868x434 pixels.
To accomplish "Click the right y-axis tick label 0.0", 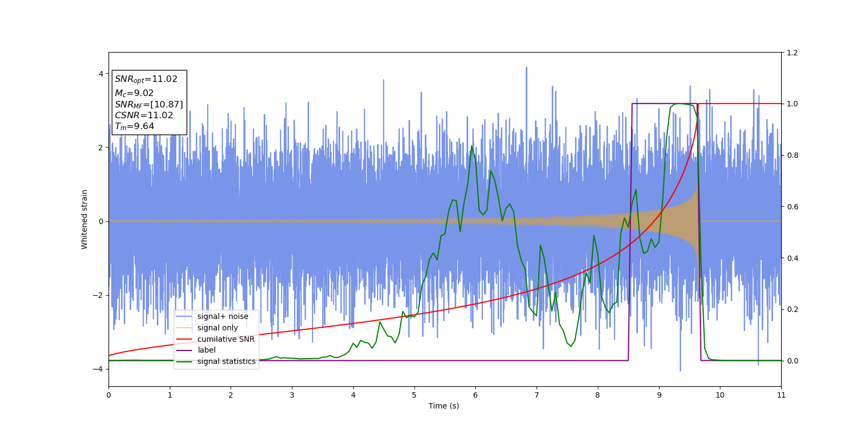I will (x=793, y=361).
